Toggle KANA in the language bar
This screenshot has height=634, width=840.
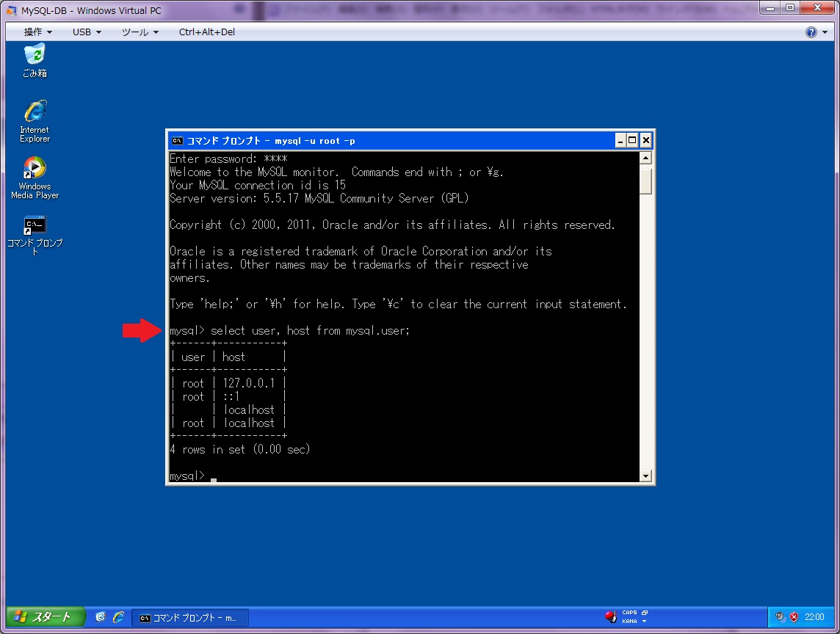[x=629, y=621]
